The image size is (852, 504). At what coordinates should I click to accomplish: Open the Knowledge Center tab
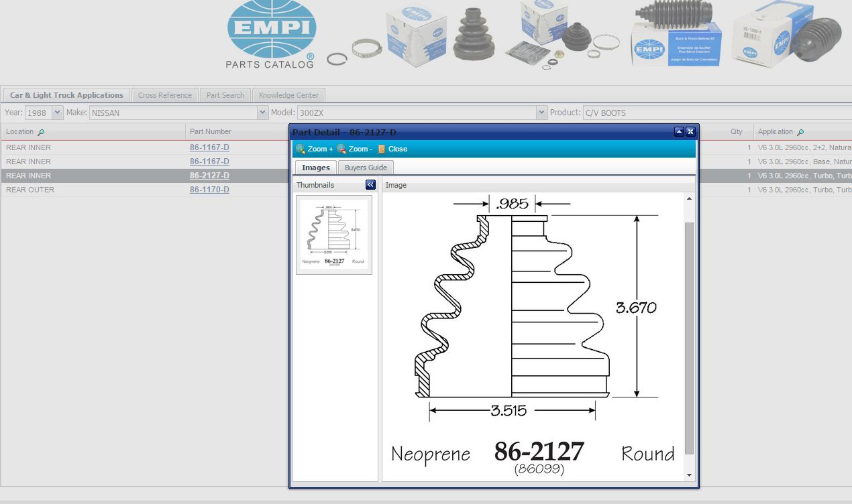coord(289,95)
